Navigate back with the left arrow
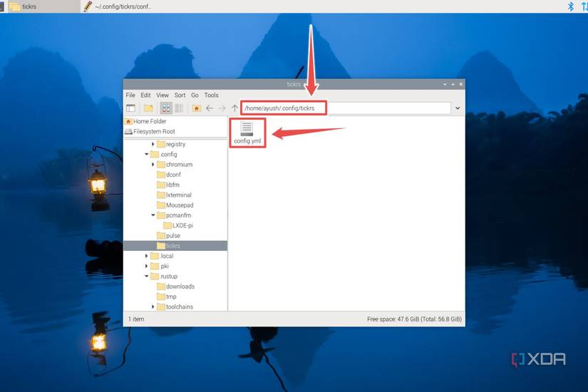Screen dimensions: 588x392 (x=210, y=108)
